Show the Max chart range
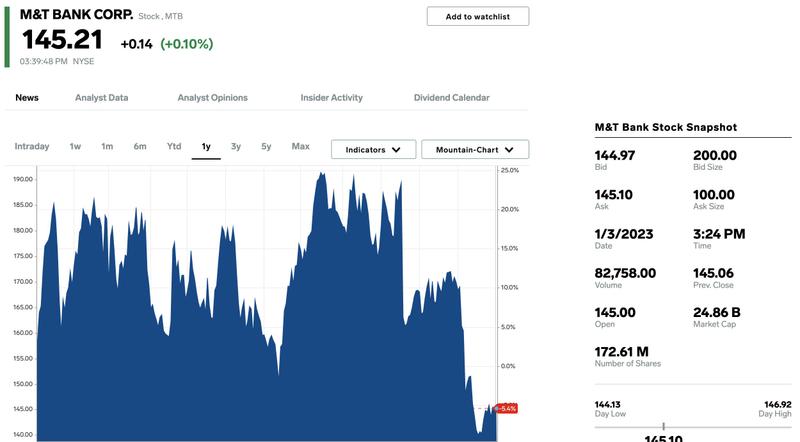The height and width of the screenshot is (442, 800). click(x=301, y=146)
